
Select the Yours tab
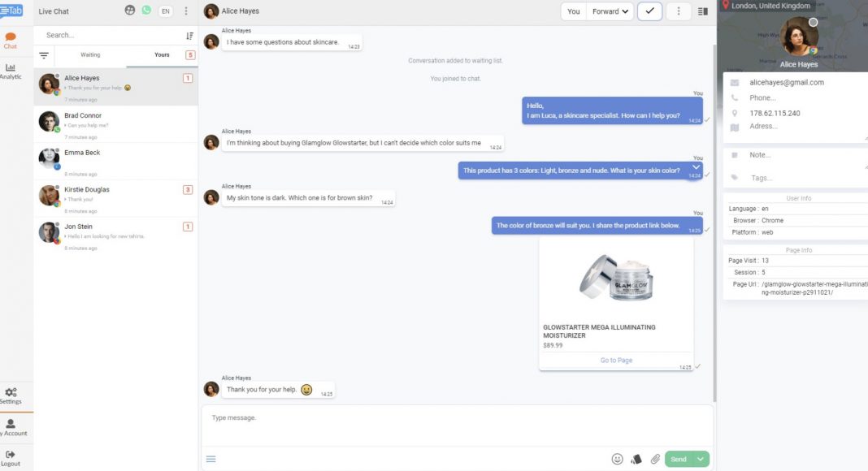162,54
